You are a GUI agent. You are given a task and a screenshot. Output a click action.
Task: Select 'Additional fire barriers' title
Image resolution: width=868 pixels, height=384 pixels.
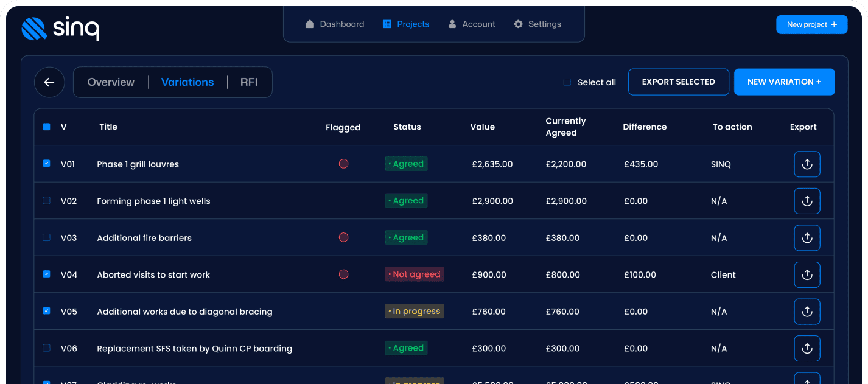pos(144,238)
